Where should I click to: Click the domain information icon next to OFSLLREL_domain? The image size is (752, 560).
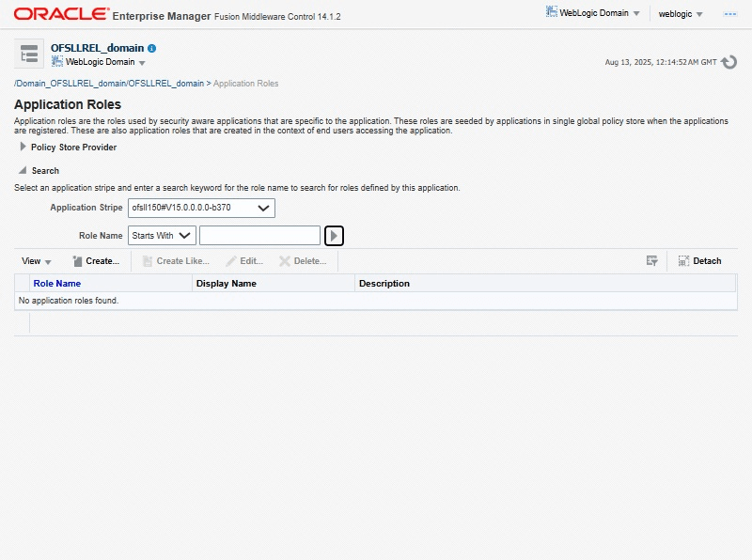click(152, 49)
